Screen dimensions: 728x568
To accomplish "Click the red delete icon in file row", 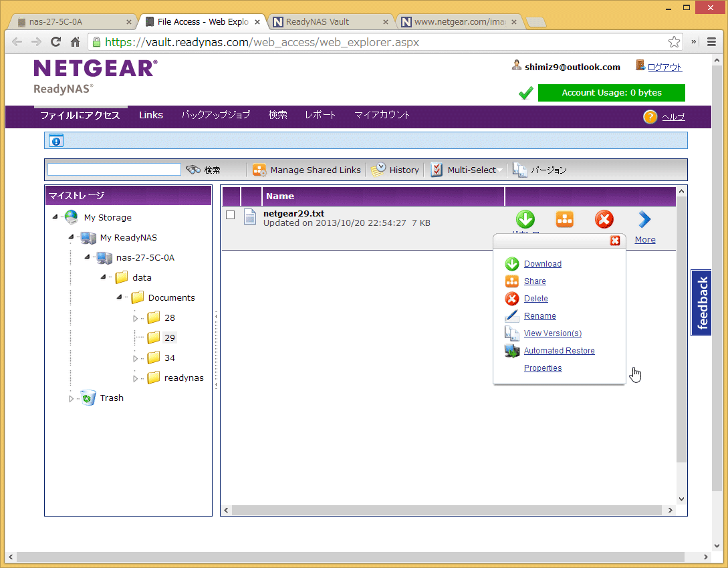I will [x=604, y=219].
